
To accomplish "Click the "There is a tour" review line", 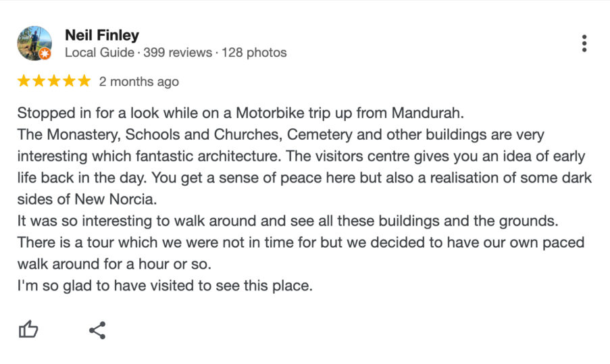I will 301,242.
